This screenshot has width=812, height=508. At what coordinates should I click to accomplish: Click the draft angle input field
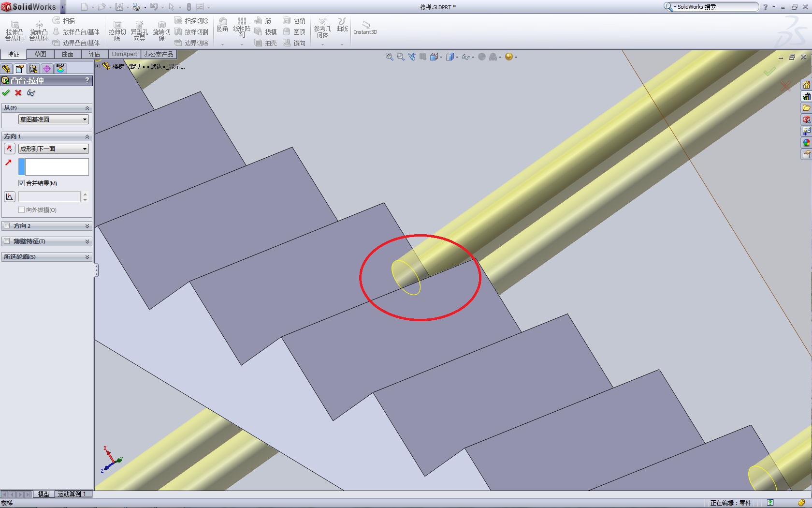pyautogui.click(x=49, y=196)
